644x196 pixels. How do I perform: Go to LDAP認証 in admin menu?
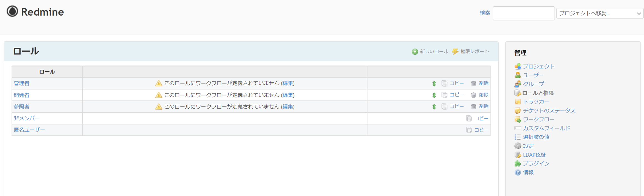(534, 155)
